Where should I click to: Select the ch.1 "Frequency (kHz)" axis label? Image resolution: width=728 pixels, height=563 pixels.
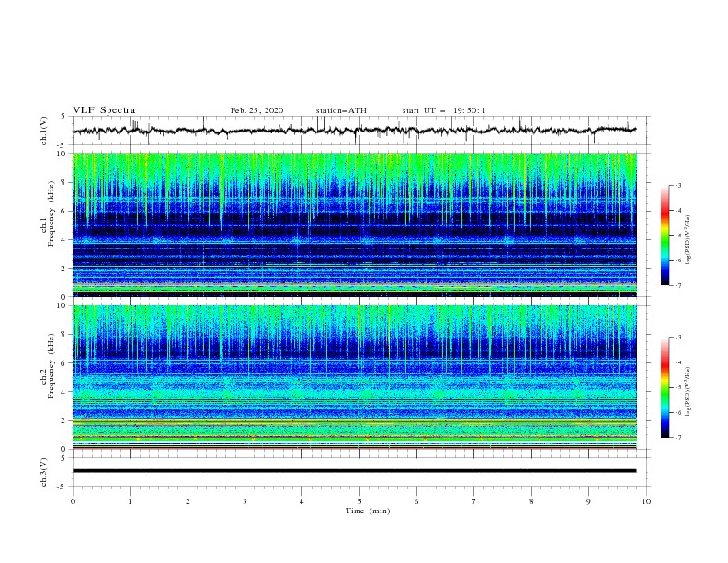51,214
